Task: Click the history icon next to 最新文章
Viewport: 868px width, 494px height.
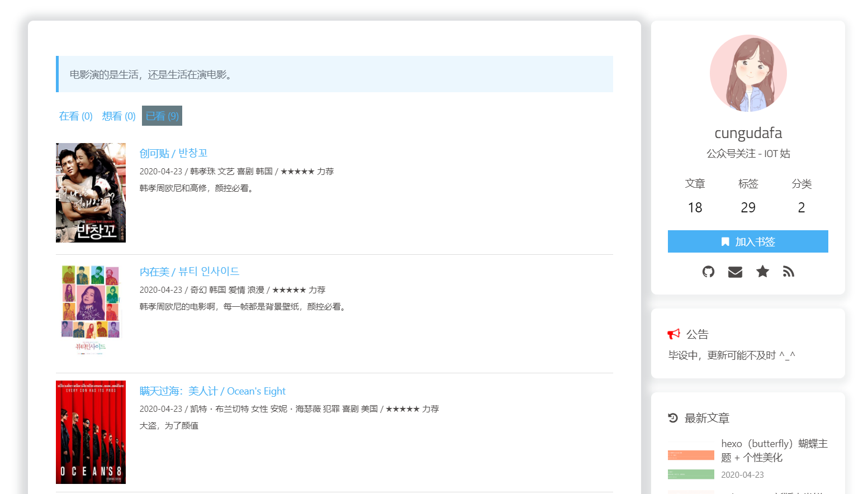Action: point(672,417)
